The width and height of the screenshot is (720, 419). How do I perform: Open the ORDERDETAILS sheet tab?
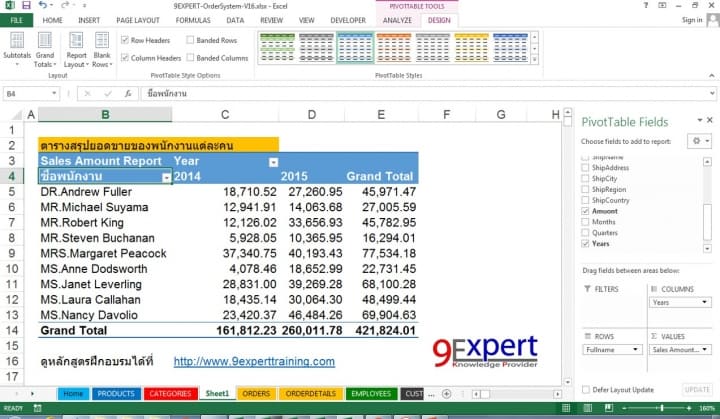pos(310,394)
